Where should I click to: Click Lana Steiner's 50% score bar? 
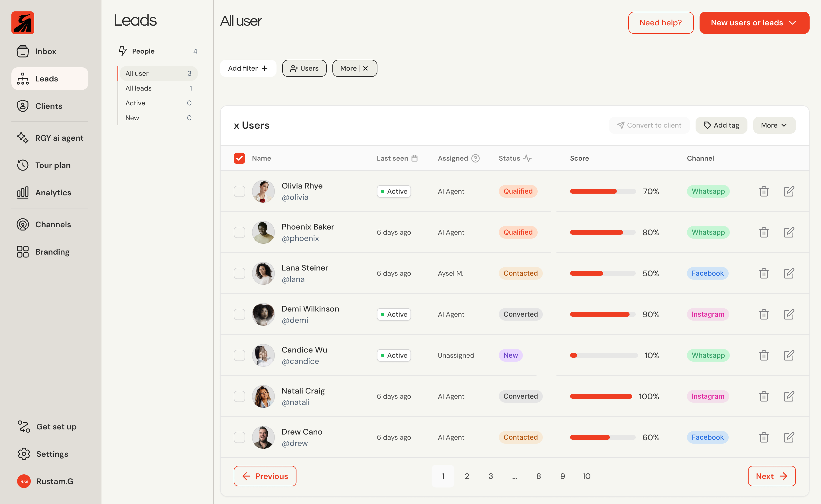pos(602,273)
